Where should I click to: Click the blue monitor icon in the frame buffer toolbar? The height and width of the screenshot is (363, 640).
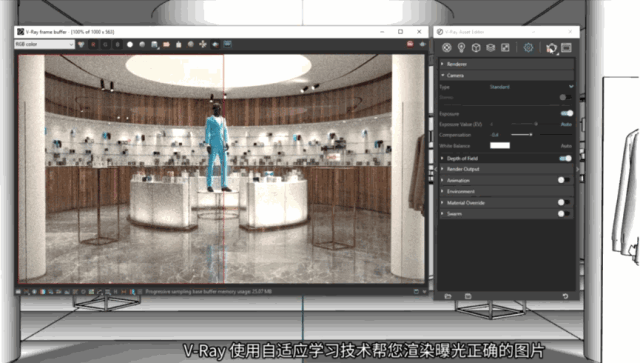coord(227,44)
